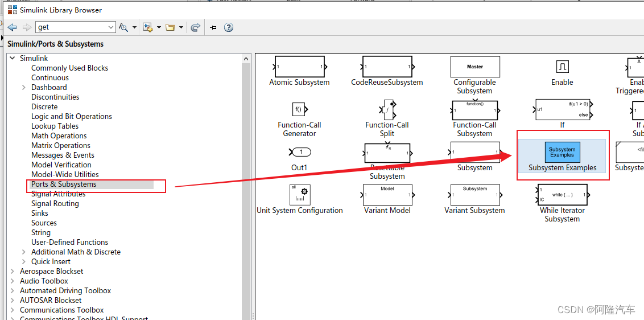644x320 pixels.
Task: Toggle the stay-on-top pin icon
Action: tap(213, 27)
